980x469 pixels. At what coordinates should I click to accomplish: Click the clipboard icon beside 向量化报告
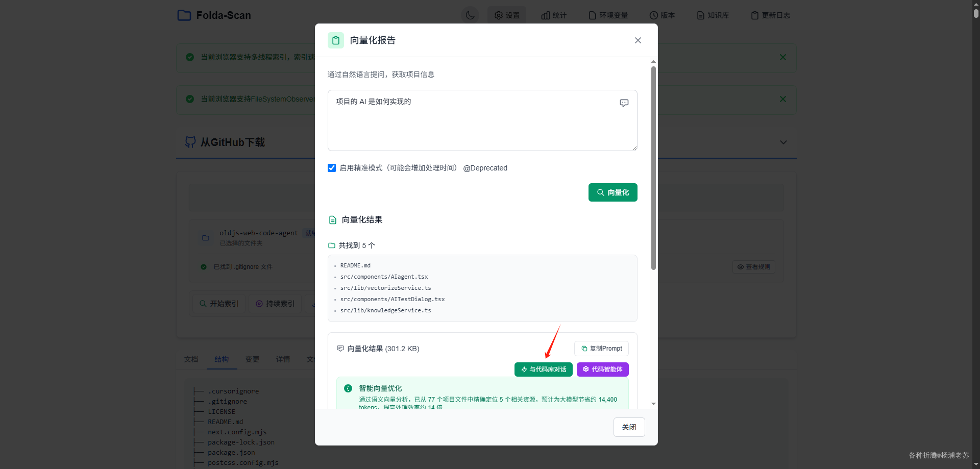tap(336, 40)
